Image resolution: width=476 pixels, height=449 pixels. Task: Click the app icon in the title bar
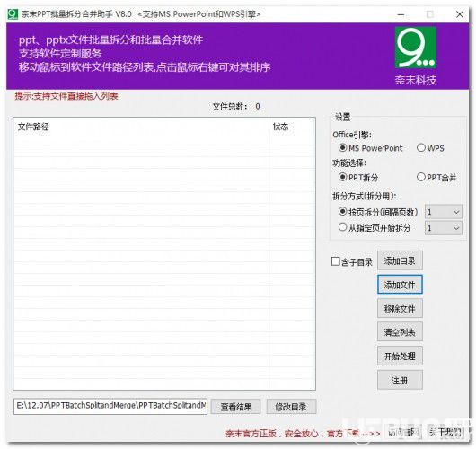[x=13, y=14]
